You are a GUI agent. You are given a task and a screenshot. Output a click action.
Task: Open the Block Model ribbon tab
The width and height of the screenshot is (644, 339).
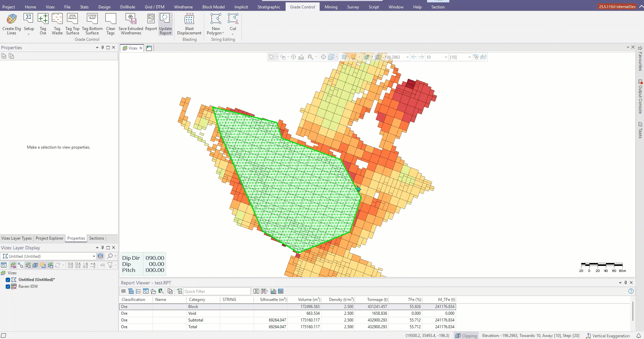[213, 7]
